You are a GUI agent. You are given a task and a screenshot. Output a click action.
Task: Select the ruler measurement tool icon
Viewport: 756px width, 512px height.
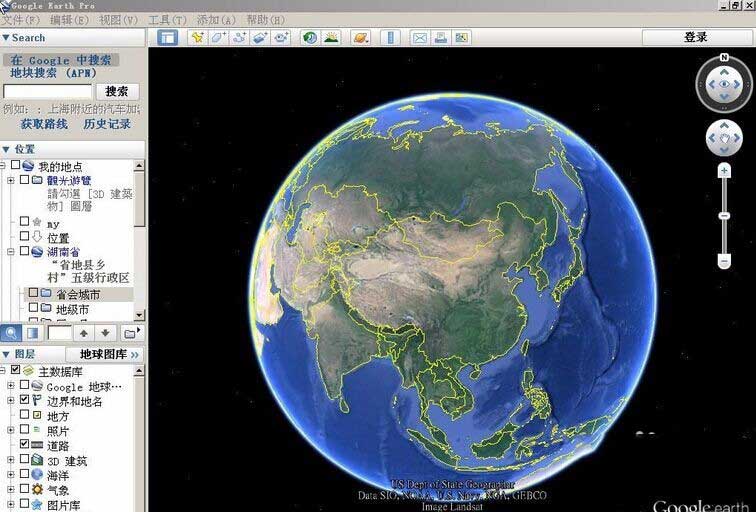pos(391,38)
